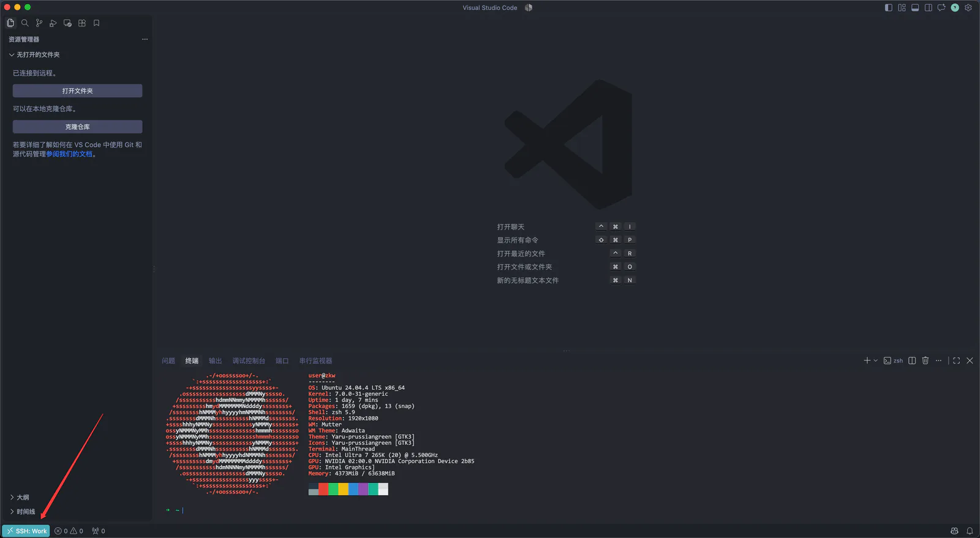
Task: Click the 'SSH: Work' remote indicator
Action: pyautogui.click(x=26, y=531)
